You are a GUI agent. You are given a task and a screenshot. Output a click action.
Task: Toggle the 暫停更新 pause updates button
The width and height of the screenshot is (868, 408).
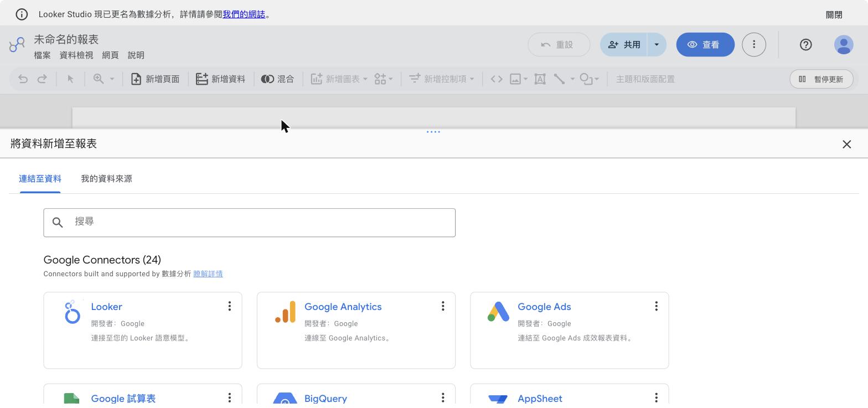tap(821, 79)
